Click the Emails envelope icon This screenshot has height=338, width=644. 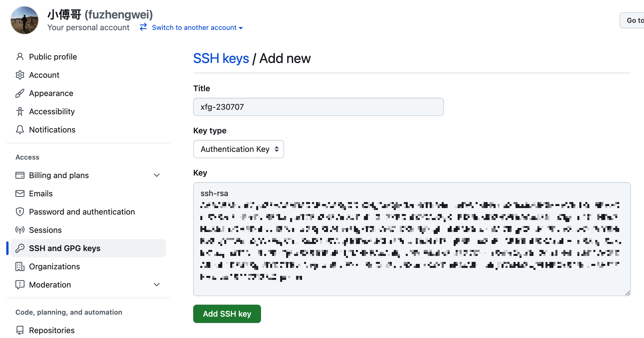20,194
